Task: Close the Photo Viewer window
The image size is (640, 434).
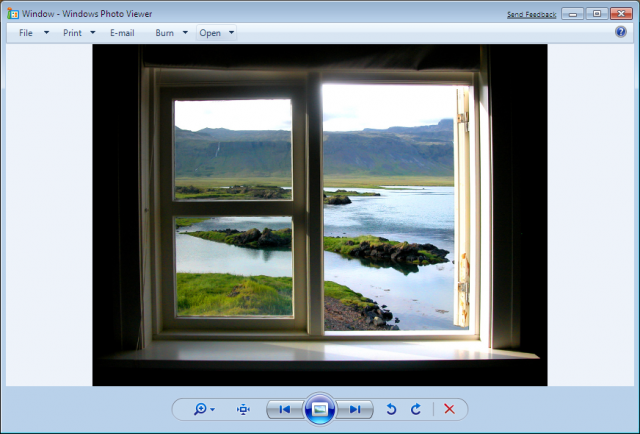Action: [621, 13]
